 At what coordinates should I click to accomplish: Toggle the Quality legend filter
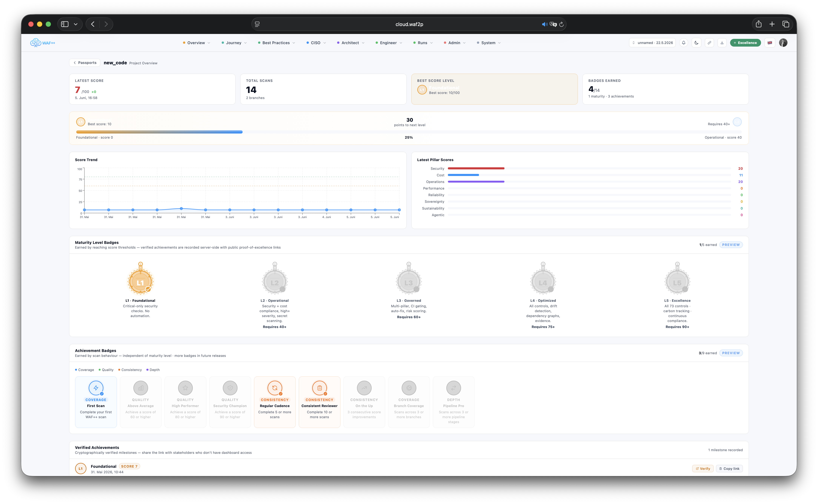click(106, 370)
